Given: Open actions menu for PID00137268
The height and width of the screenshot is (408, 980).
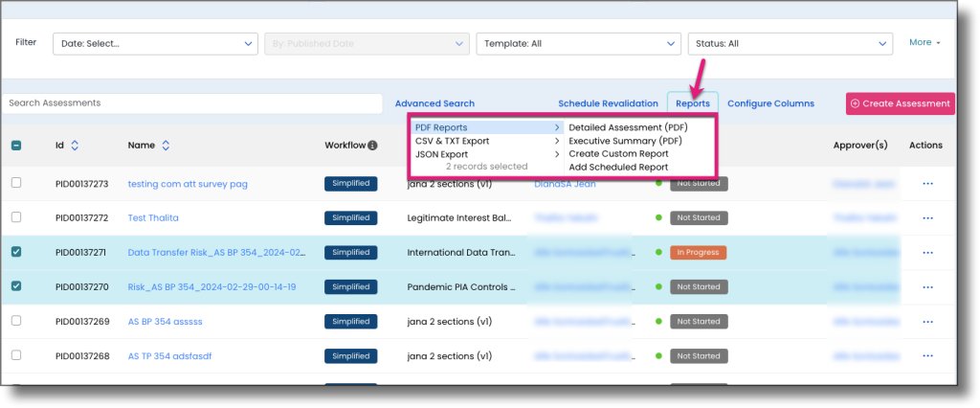Looking at the screenshot, I should coord(927,355).
